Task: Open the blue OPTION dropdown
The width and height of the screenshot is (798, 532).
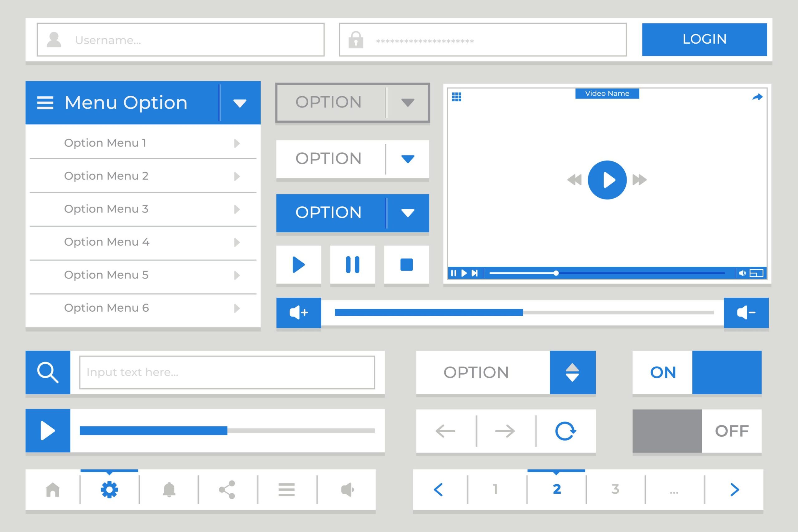Action: click(353, 213)
